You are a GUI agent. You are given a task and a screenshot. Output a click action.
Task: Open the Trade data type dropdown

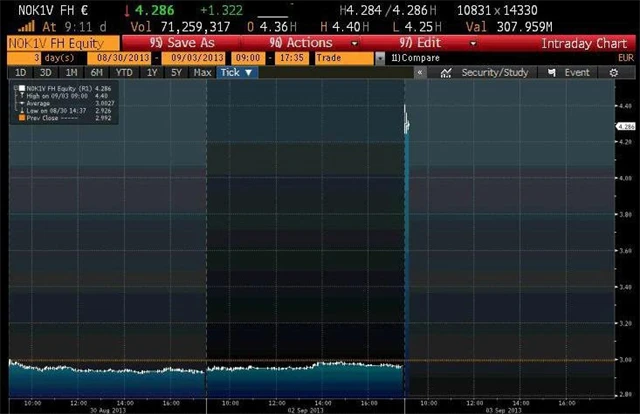pyautogui.click(x=345, y=58)
